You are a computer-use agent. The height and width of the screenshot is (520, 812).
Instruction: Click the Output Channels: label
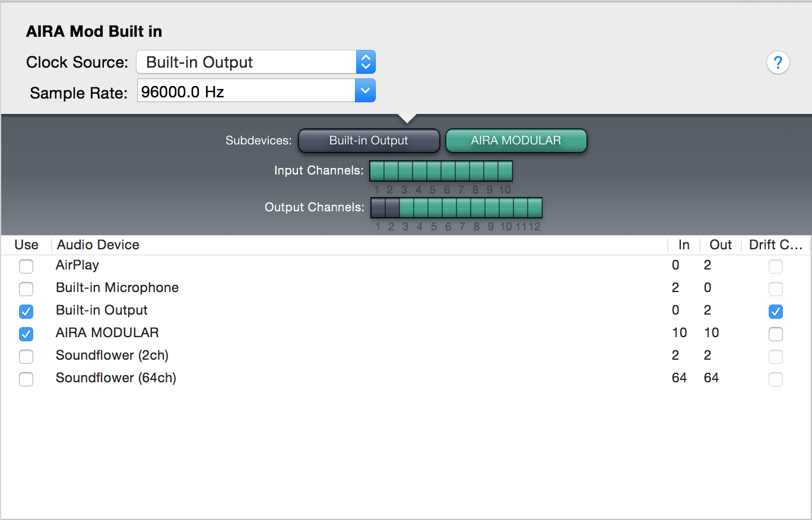pyautogui.click(x=315, y=208)
